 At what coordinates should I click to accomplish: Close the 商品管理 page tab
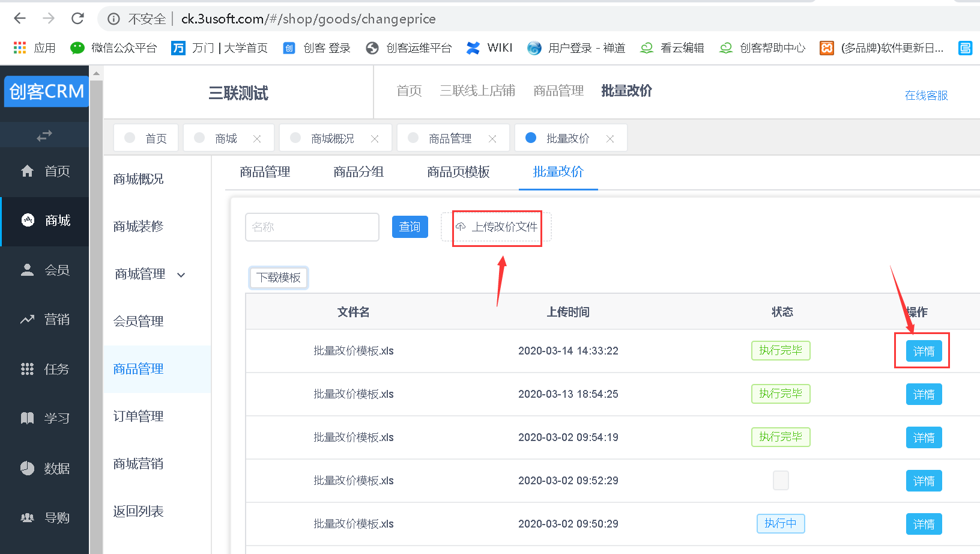492,139
